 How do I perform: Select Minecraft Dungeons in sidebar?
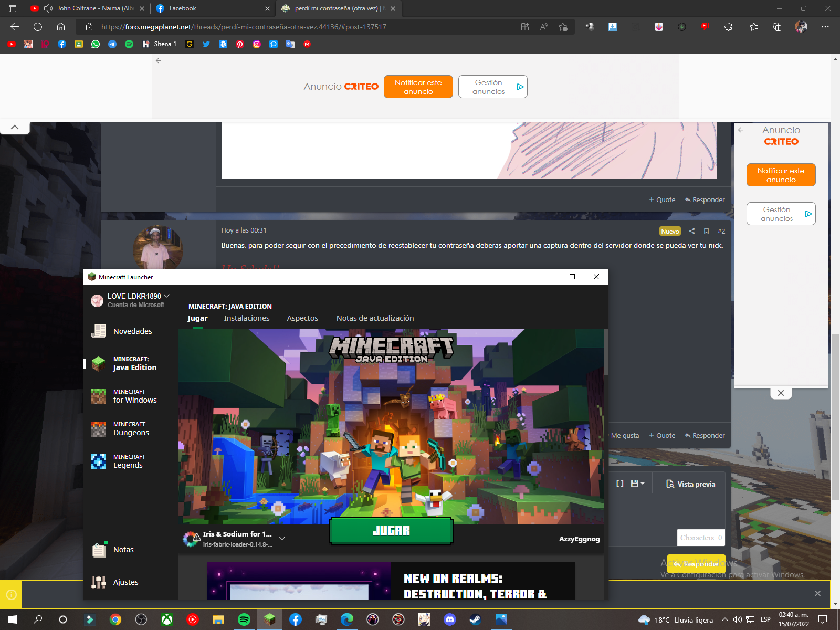pyautogui.click(x=131, y=429)
